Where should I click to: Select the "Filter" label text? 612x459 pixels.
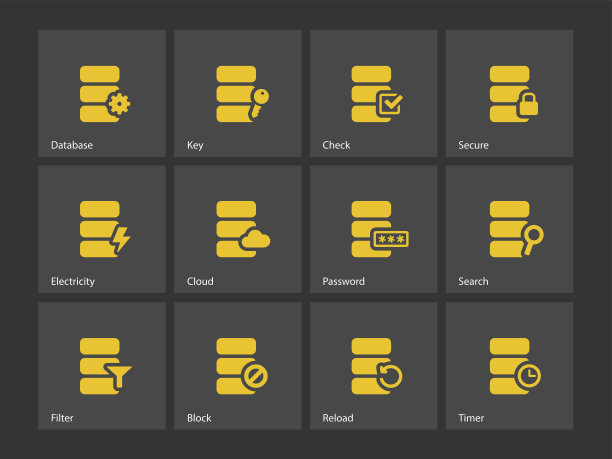pos(62,418)
